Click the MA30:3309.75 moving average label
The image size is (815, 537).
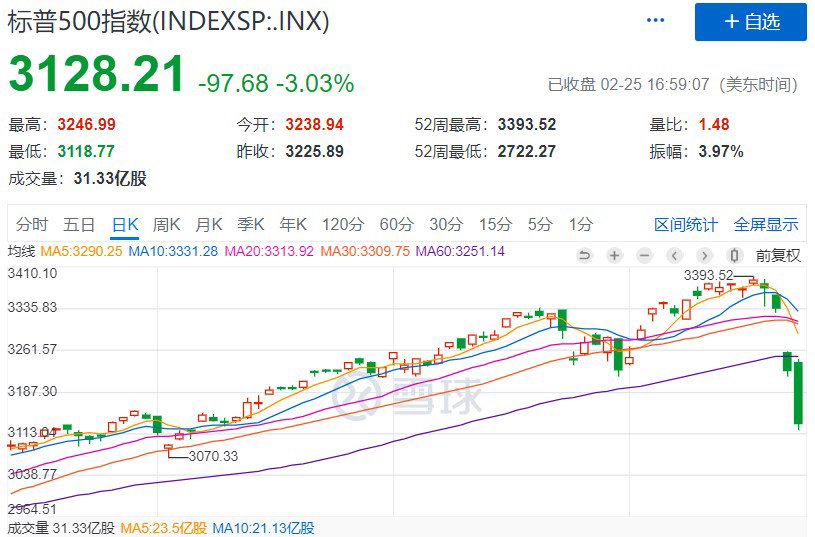(365, 252)
